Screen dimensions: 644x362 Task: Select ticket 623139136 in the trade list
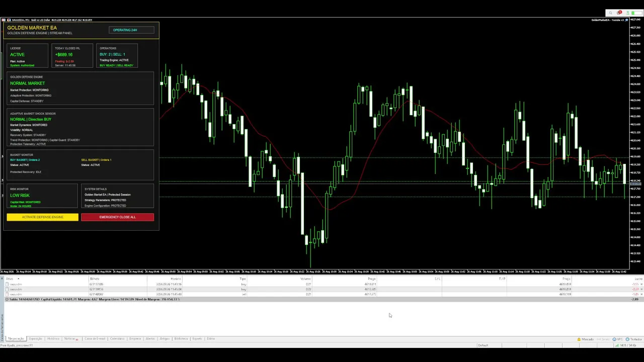click(x=96, y=290)
